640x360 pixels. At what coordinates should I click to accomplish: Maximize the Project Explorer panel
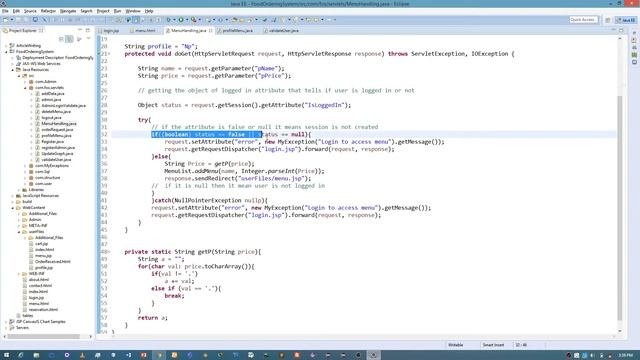[88, 30]
